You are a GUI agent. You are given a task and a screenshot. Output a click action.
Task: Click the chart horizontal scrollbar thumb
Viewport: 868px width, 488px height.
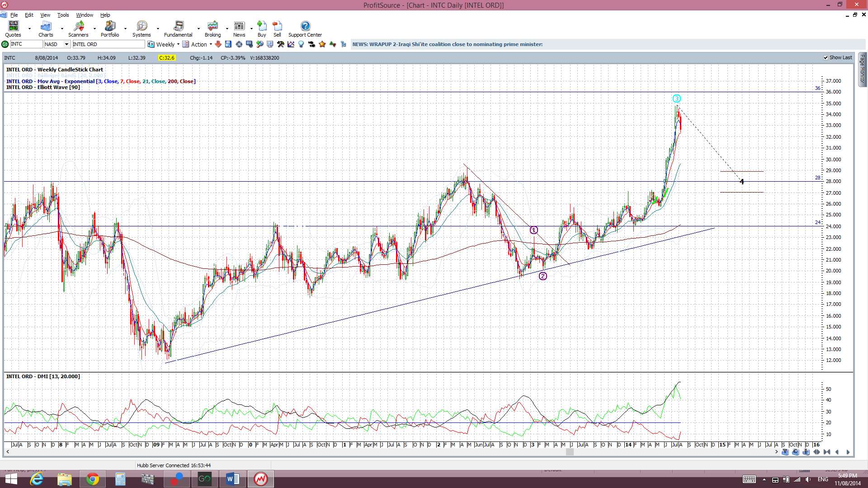(570, 452)
